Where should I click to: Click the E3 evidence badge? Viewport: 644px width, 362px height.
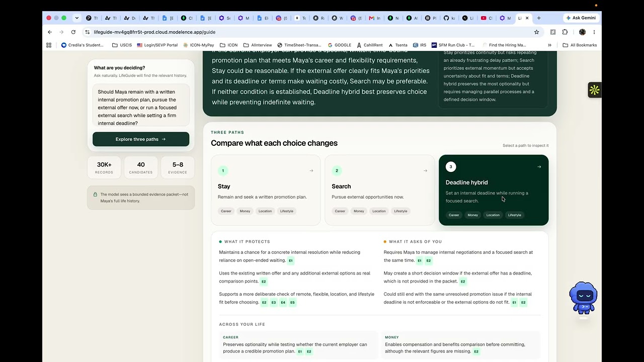273,303
